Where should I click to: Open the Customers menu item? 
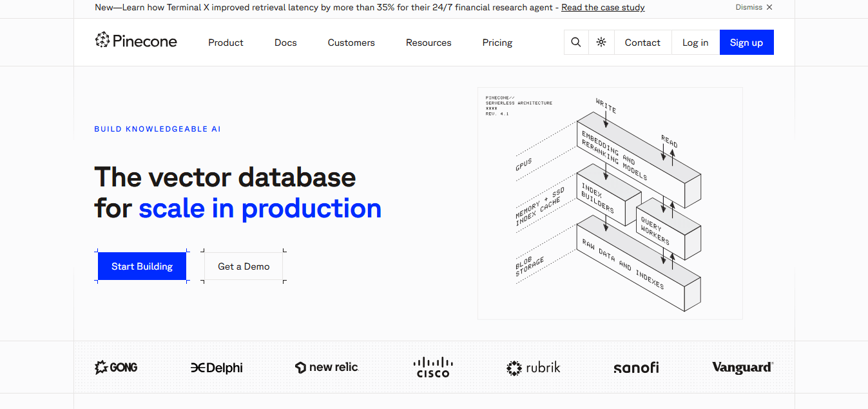[351, 43]
